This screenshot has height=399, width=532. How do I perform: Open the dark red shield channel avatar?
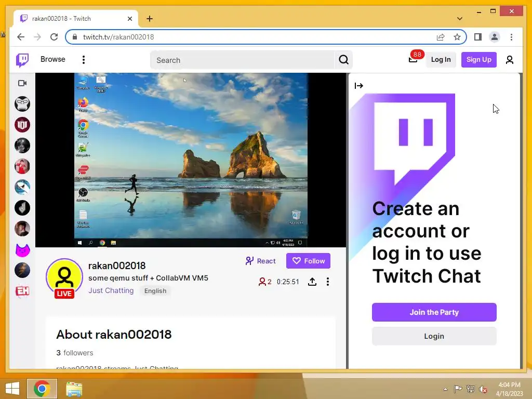(22, 125)
